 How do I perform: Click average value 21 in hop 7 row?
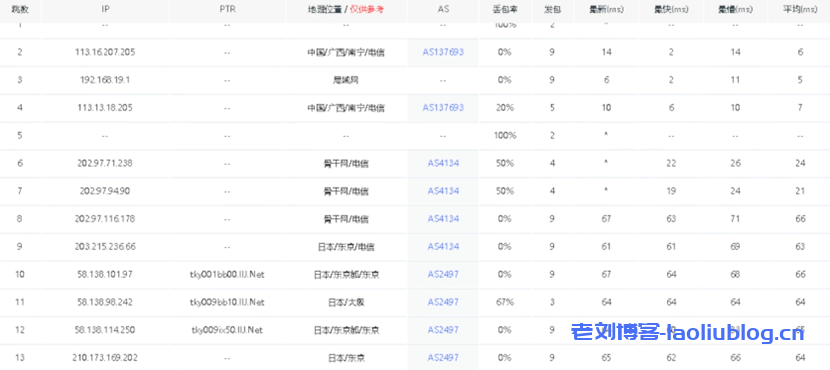800,191
